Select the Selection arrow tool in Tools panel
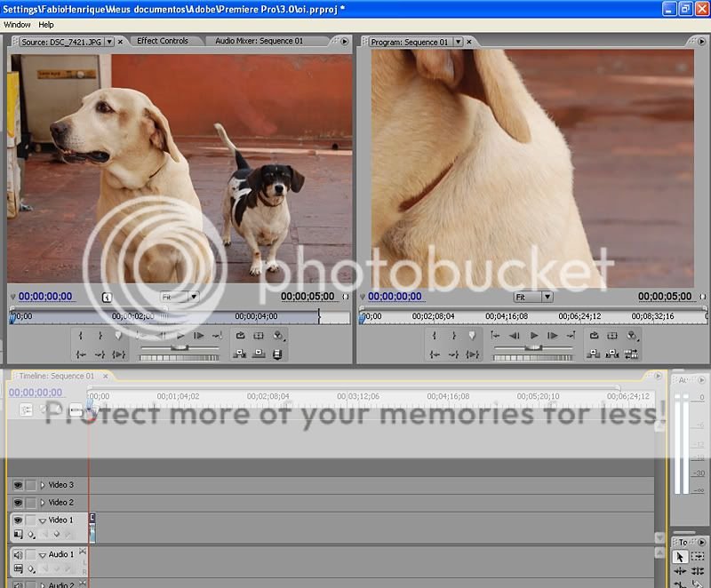Screen dimensions: 711x588 [680, 557]
